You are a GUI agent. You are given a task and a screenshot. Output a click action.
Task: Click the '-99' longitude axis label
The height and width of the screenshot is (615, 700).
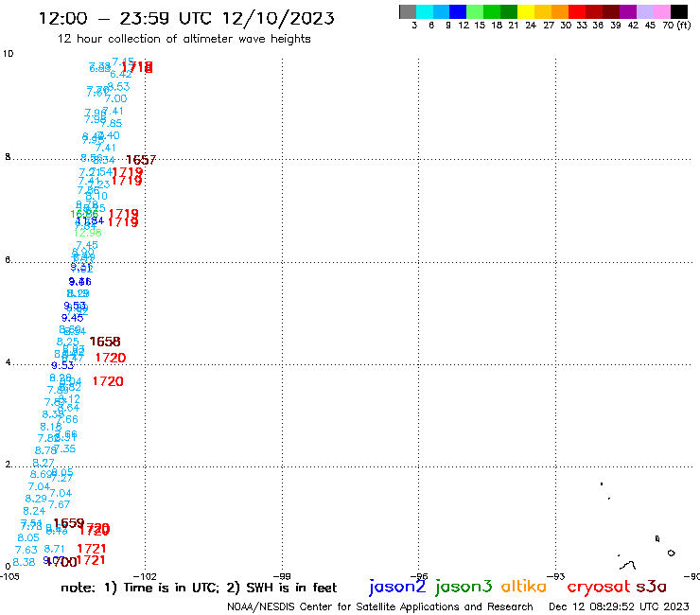pos(282,576)
